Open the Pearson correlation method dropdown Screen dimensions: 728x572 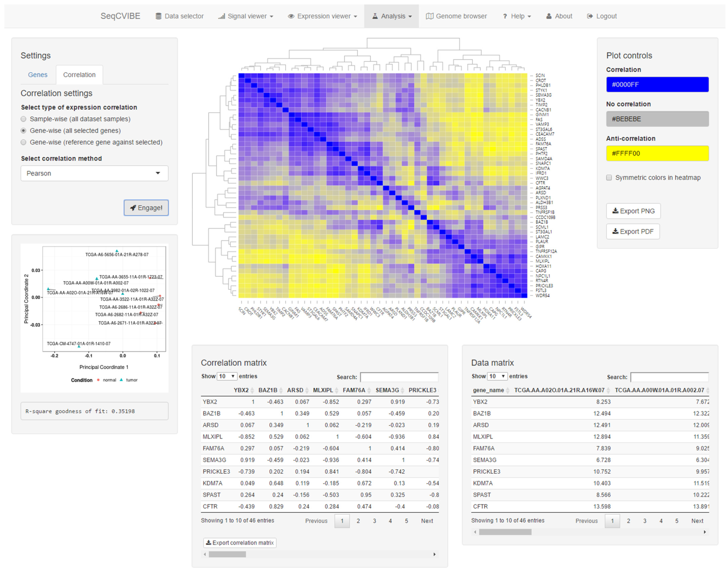pos(94,173)
